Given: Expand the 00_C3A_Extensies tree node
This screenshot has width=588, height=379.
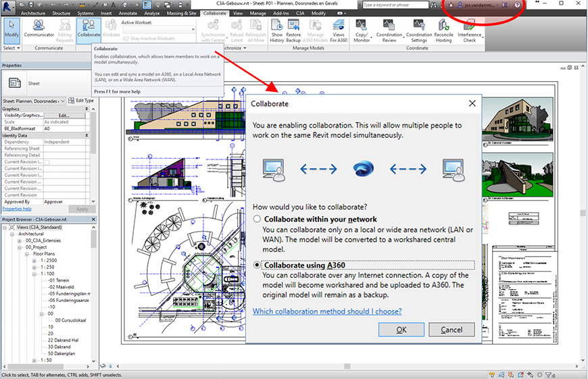Looking at the screenshot, I should pos(20,241).
